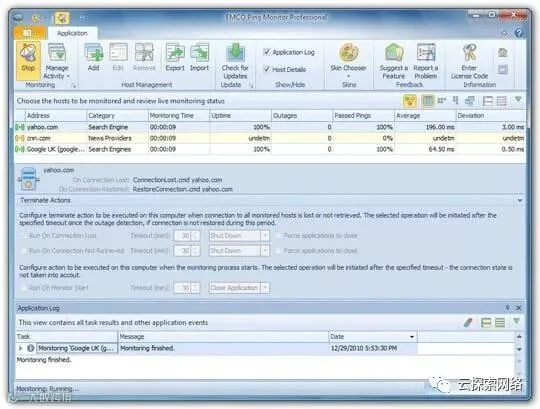This screenshot has height=409, width=540.
Task: Collapse the Terminate Actions section
Action: click(x=520, y=200)
